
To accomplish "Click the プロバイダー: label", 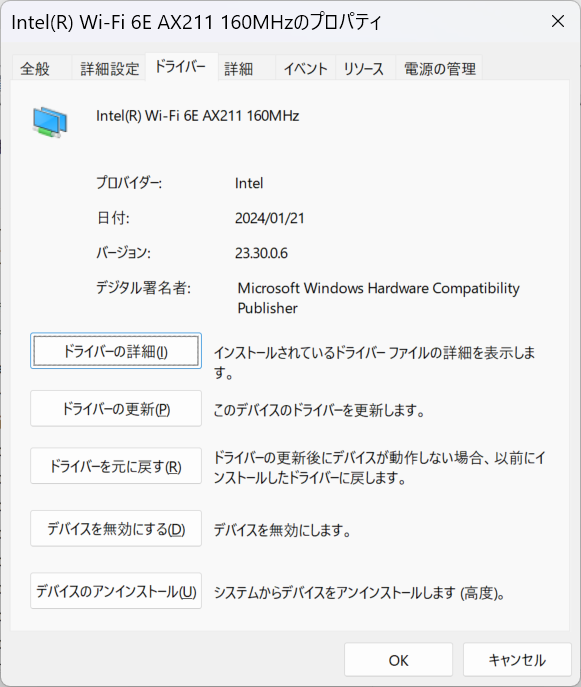I will [129, 182].
